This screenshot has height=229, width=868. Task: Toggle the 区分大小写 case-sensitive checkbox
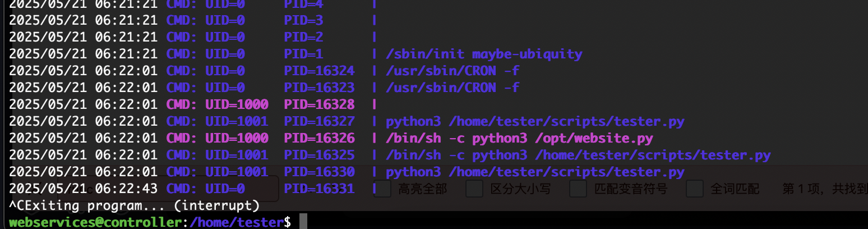[474, 189]
